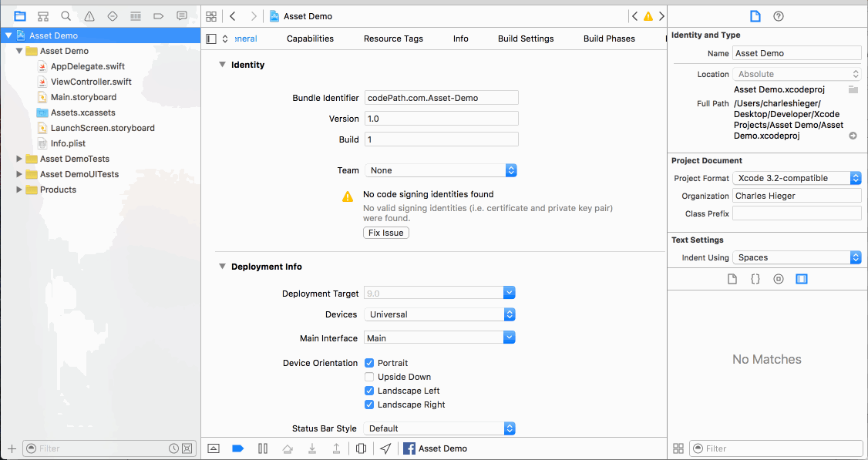868x460 pixels.
Task: Expand the Asset DemoUITests folder
Action: coord(19,174)
